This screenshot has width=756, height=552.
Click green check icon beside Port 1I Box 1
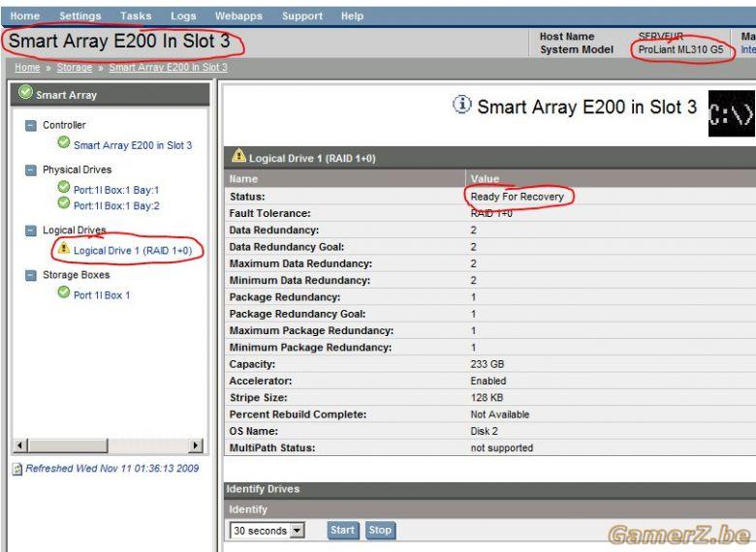[x=64, y=291]
